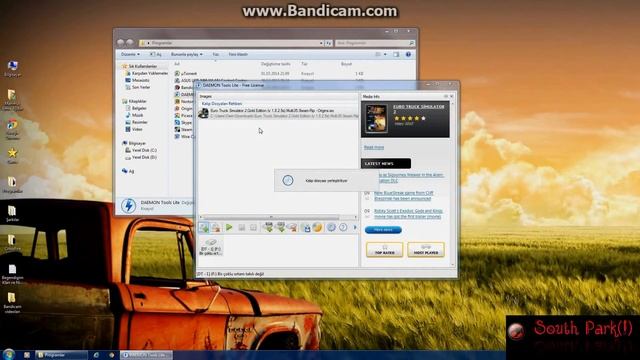Open the view options dropdown arrow
The width and height of the screenshot is (640, 360).
click(385, 54)
